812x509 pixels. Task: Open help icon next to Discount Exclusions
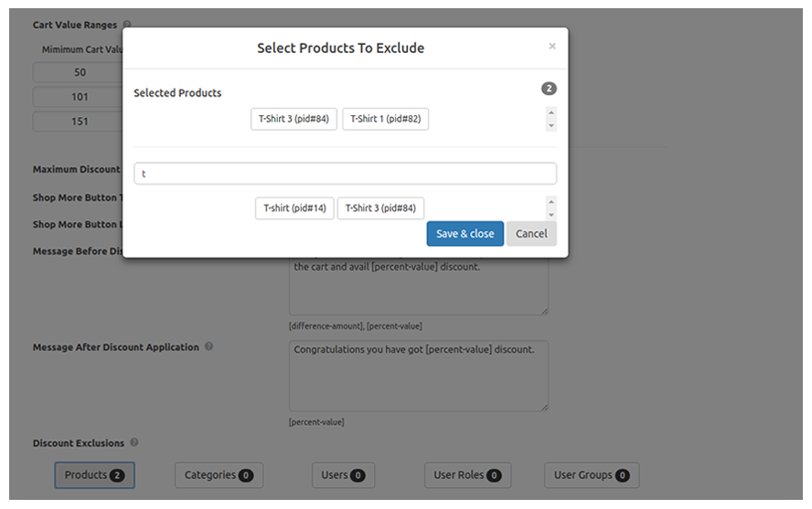point(134,442)
